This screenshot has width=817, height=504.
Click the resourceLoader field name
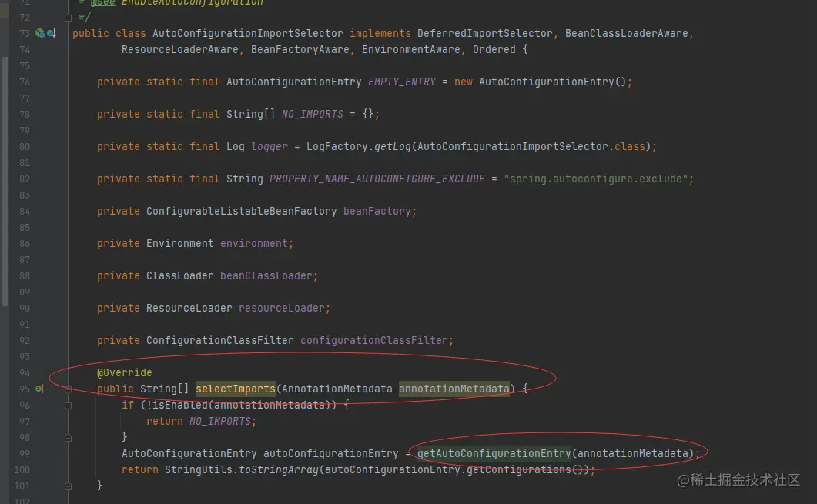pyautogui.click(x=281, y=308)
